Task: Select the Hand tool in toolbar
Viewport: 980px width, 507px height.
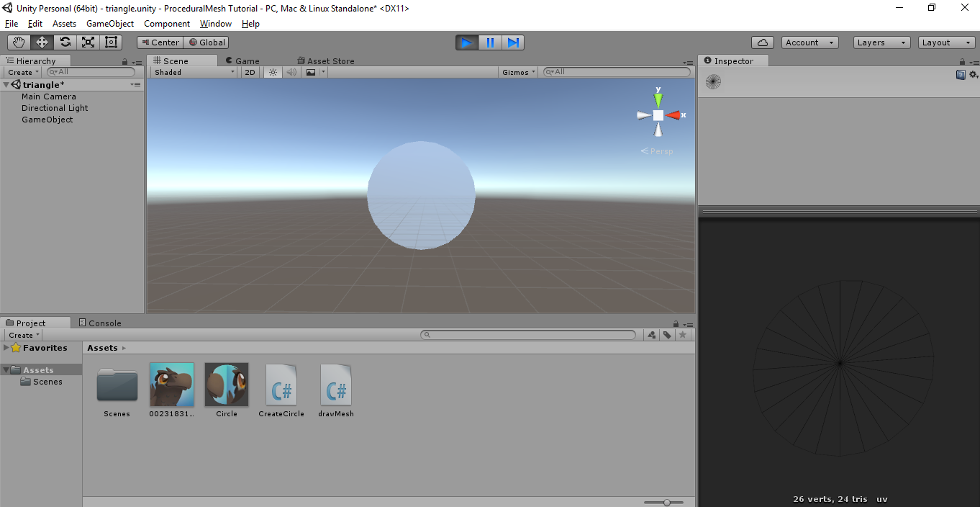Action: click(19, 42)
